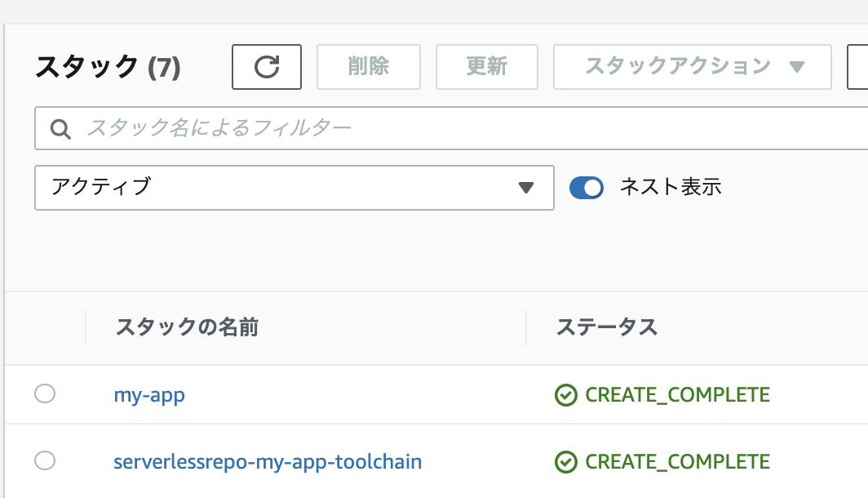Click the magnifying glass search icon
This screenshot has height=498, width=868.
click(x=58, y=128)
